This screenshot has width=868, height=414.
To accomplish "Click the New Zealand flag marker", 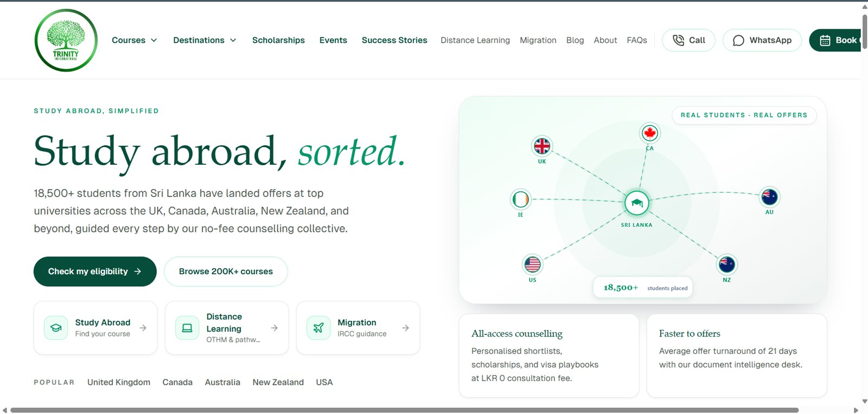I will point(726,264).
